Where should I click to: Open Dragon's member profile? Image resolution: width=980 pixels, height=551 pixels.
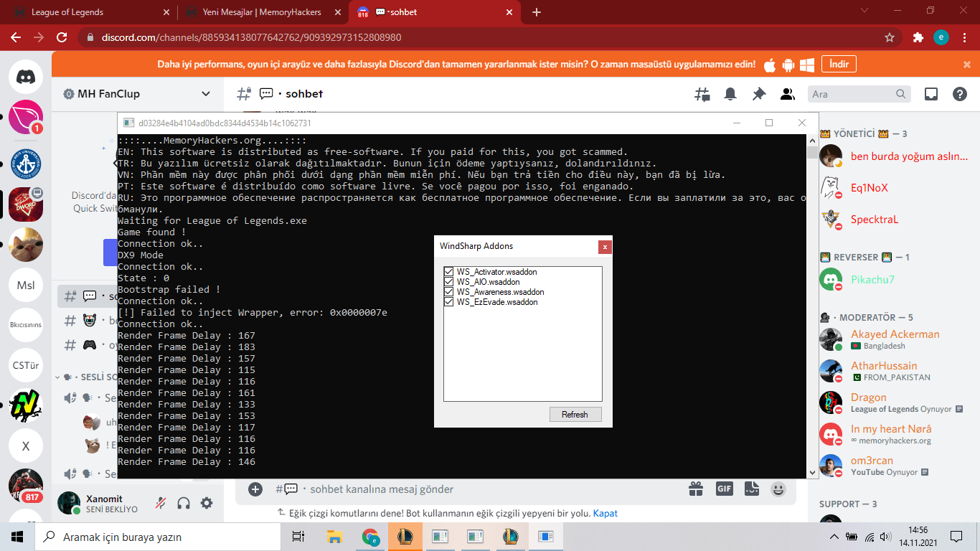pyautogui.click(x=894, y=402)
